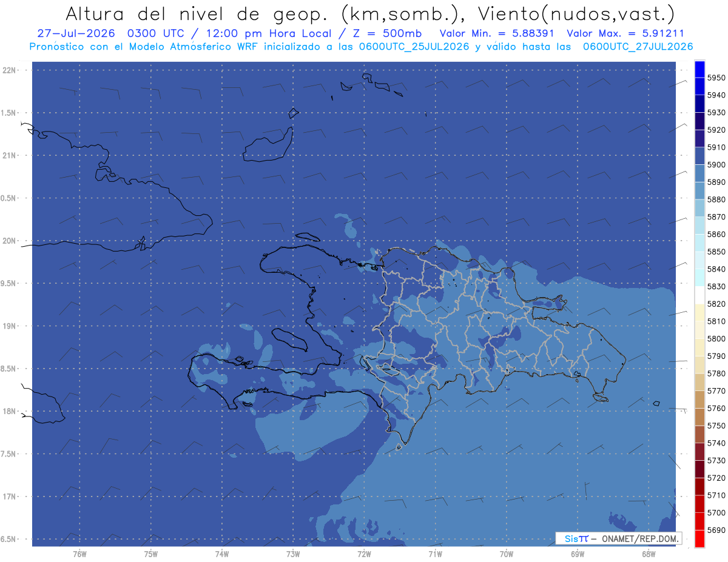Click the '5880' legend value
Screen dimensions: 728x562
pyautogui.click(x=716, y=199)
